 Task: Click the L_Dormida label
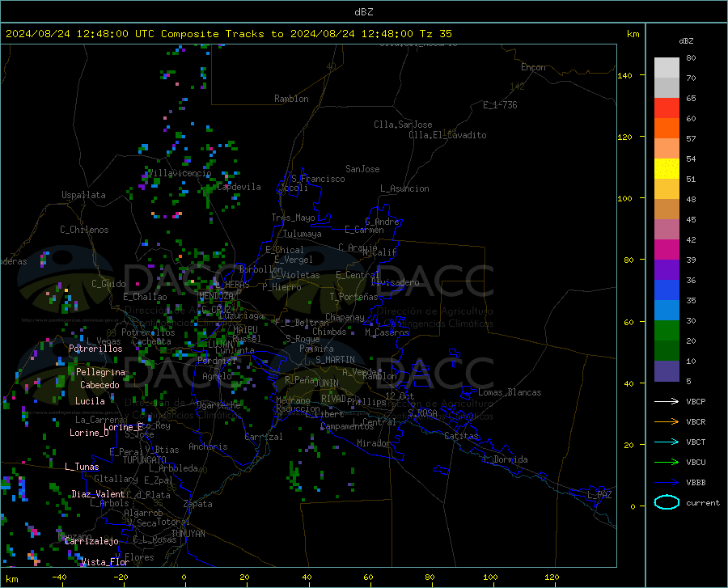click(505, 459)
